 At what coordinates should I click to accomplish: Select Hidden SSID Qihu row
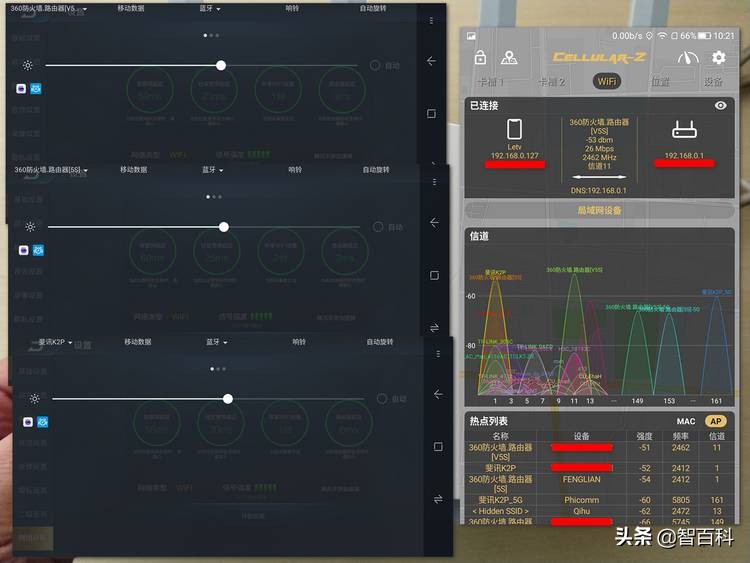[599, 511]
